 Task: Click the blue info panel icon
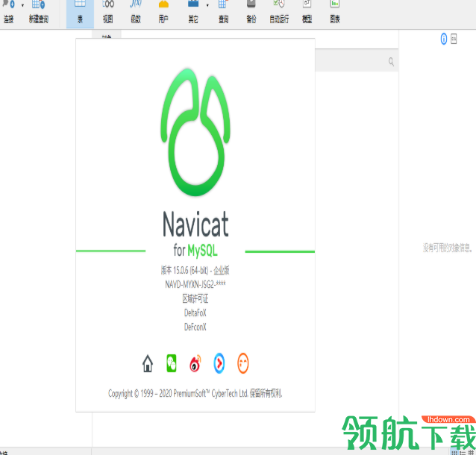tap(443, 39)
